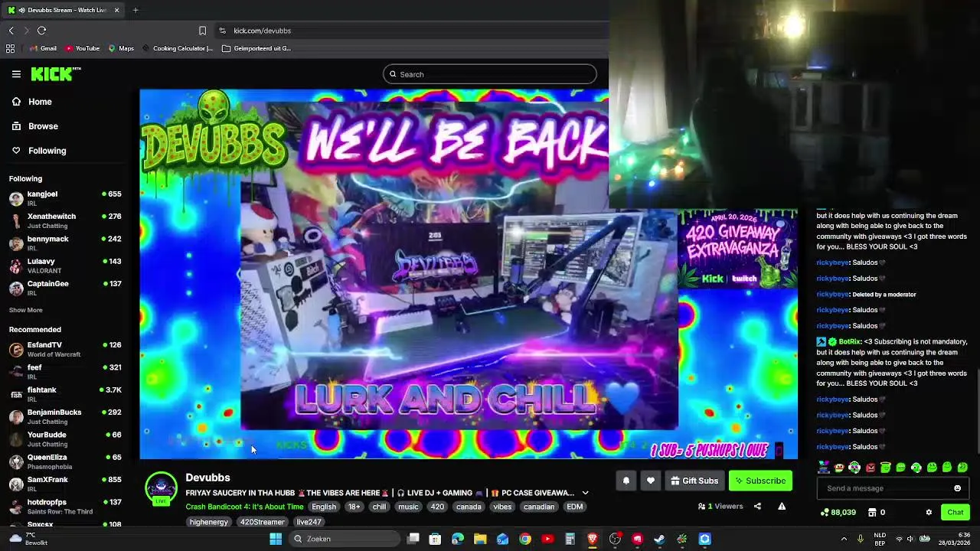Open channel points 88,039 balance
The image size is (980, 551).
click(x=838, y=513)
